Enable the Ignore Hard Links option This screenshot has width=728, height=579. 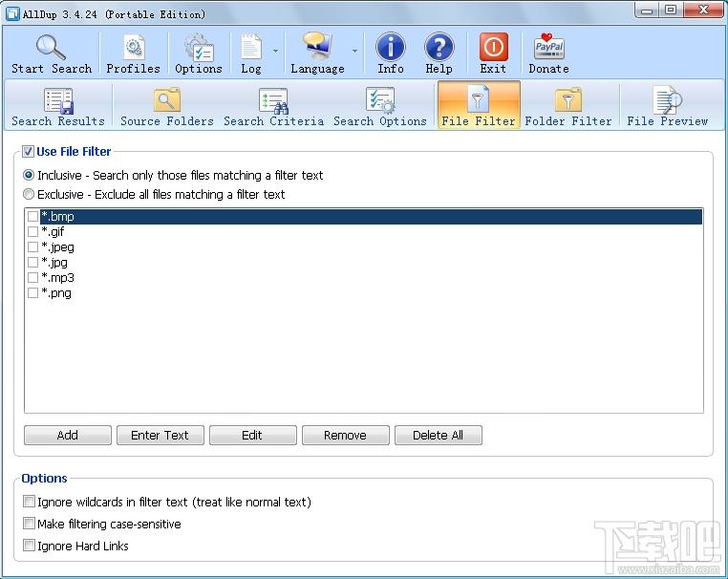tap(29, 546)
